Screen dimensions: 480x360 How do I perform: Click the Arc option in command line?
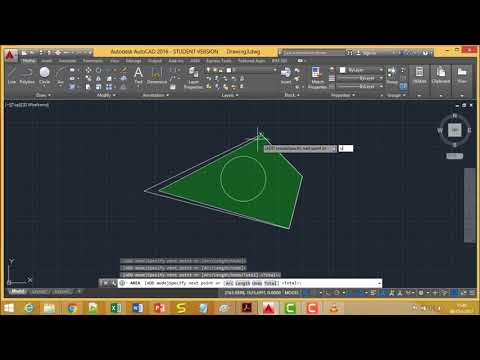click(228, 283)
